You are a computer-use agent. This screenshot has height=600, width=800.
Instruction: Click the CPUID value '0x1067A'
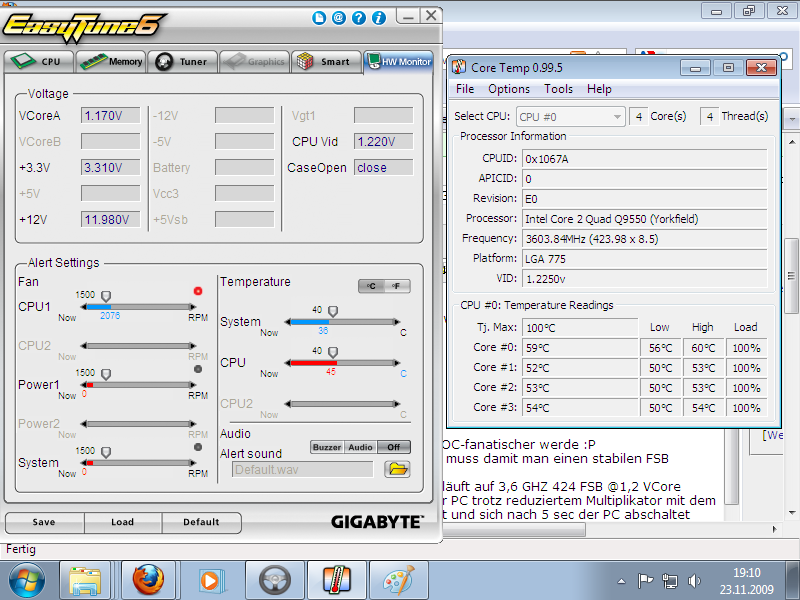(x=644, y=159)
